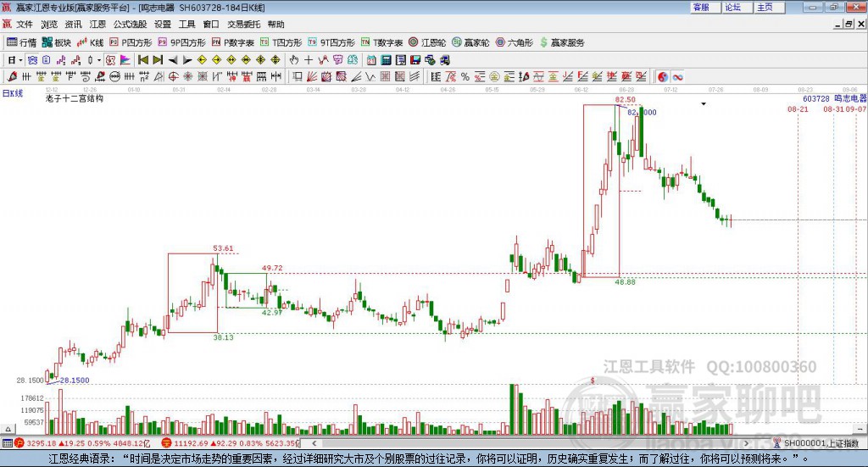Click the calendar icon in toolbar
This screenshot has height=467, width=868.
(x=371, y=60)
